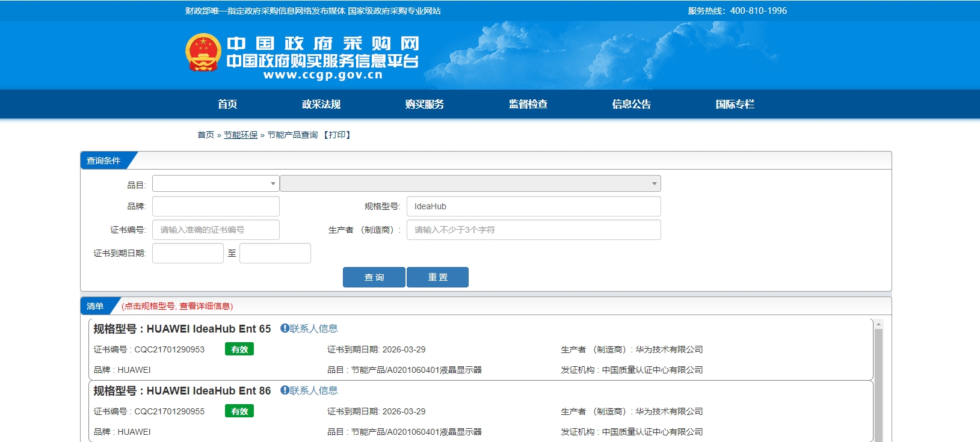The height and width of the screenshot is (442, 980).
Task: Click the 中国政府采购网 site title banner
Action: 322,43
